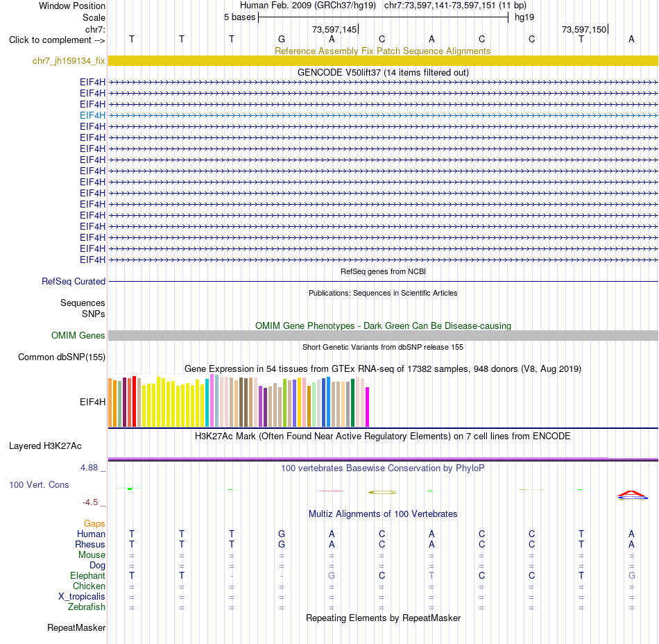Click the RepeatMasker track label
Image resolution: width=659 pixels, height=644 pixels.
pos(76,627)
